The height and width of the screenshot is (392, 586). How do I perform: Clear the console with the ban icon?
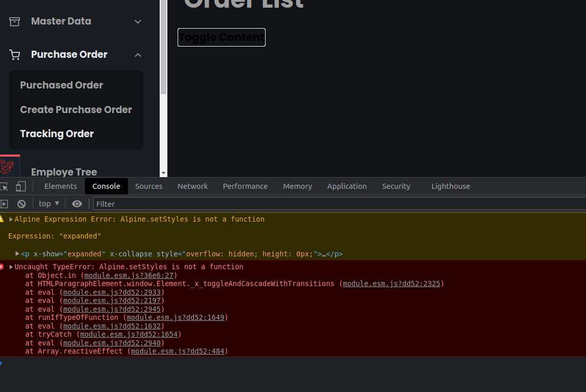coord(21,204)
